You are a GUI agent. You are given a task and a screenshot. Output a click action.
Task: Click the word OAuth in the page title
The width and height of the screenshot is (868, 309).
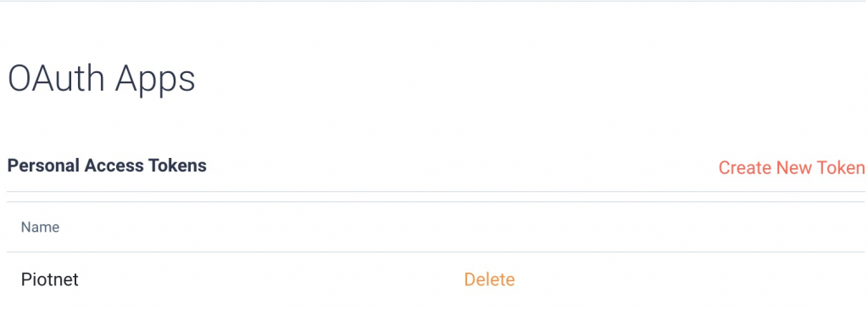pos(56,79)
